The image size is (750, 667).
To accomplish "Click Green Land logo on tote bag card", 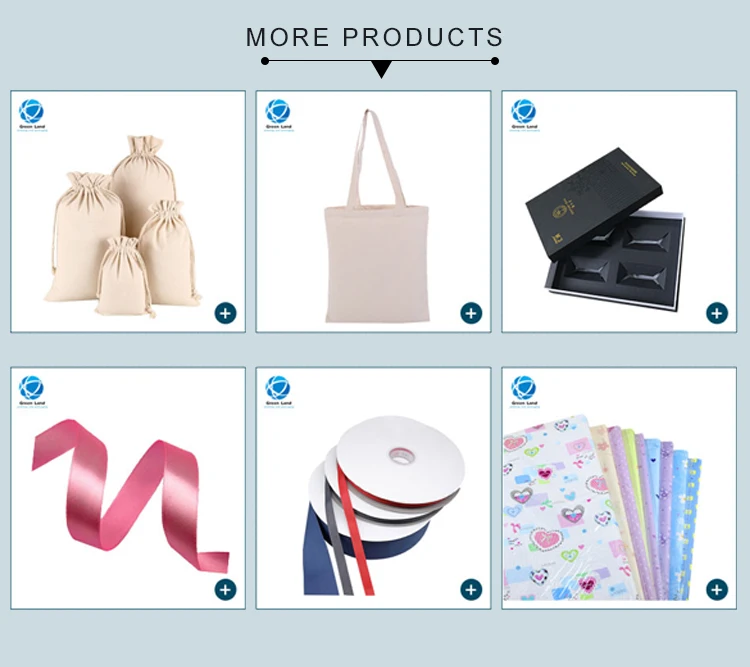I will (278, 115).
